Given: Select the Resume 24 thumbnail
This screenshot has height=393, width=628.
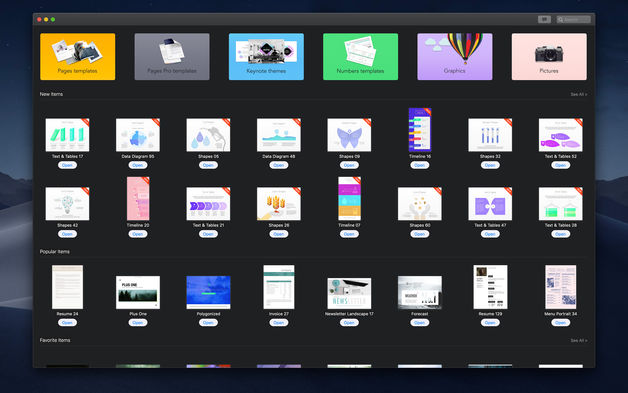Looking at the screenshot, I should [x=67, y=287].
